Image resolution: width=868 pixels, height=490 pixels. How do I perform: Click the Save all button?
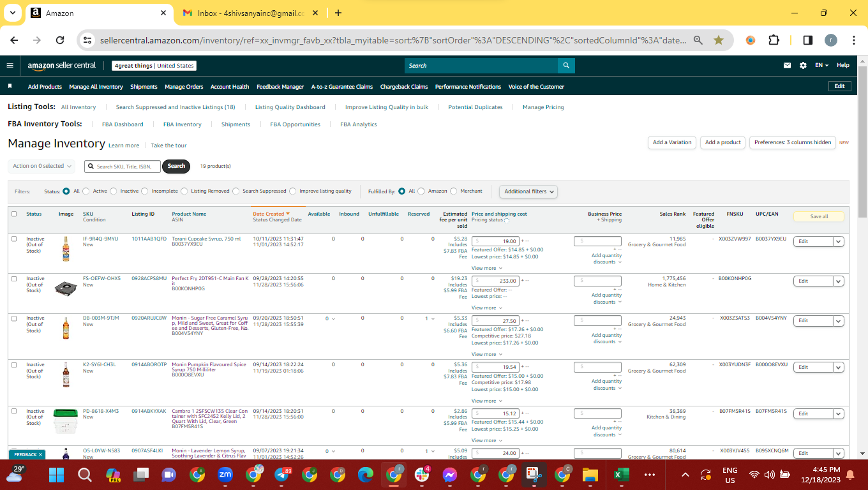coord(819,216)
